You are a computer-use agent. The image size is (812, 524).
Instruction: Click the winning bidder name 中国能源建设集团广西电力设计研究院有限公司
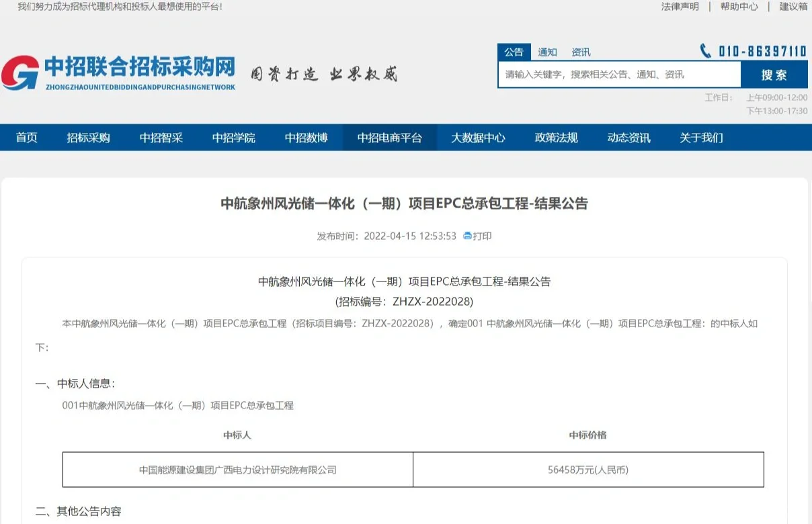tap(238, 470)
